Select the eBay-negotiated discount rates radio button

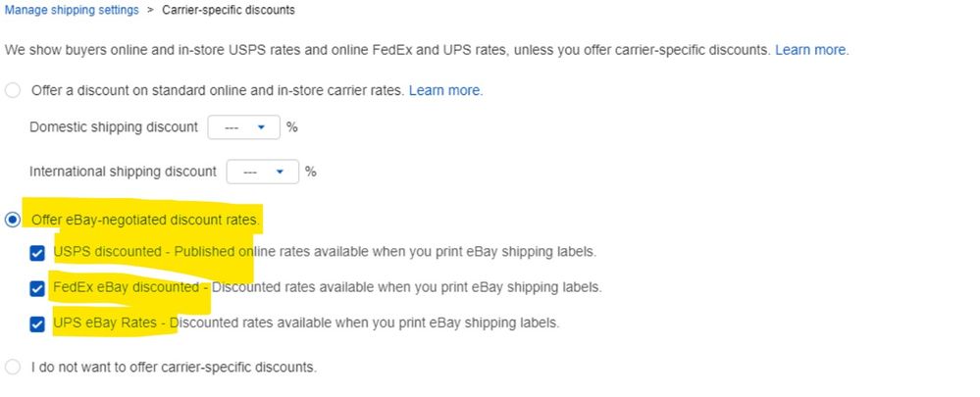click(13, 219)
